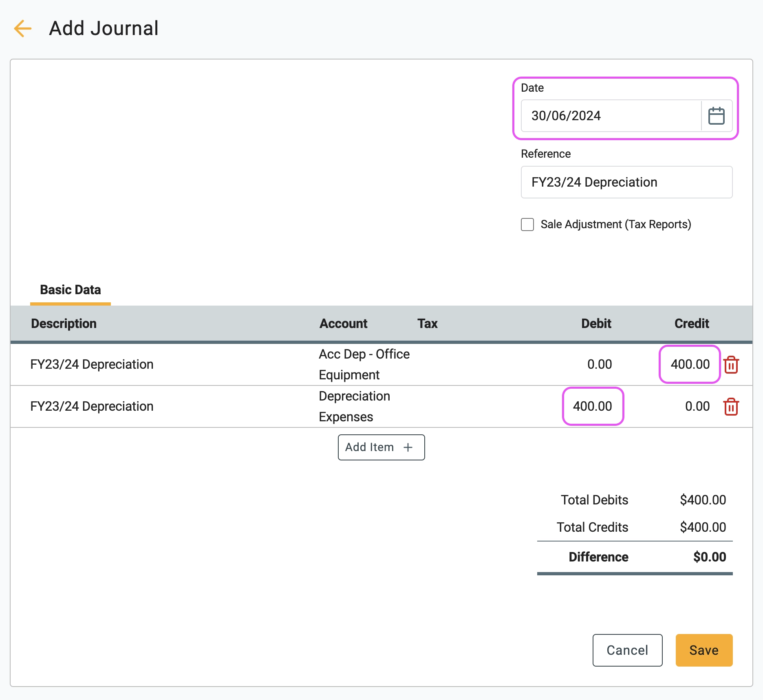Go back using the orange arrow

[x=23, y=29]
